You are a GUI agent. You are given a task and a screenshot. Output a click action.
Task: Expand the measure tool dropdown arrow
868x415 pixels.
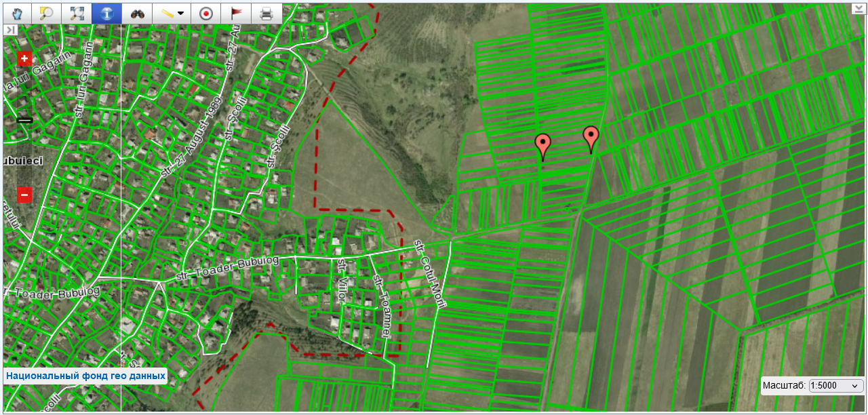click(181, 14)
